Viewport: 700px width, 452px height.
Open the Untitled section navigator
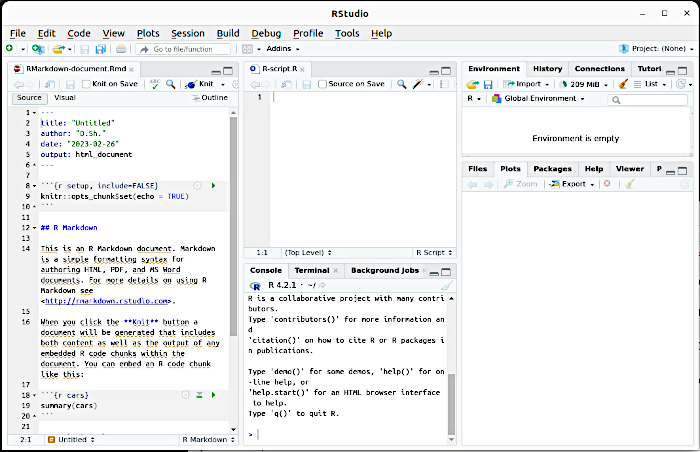[x=72, y=440]
